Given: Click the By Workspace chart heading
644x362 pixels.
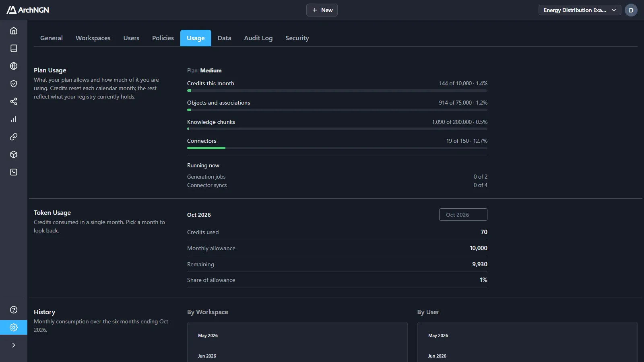Looking at the screenshot, I should (208, 312).
